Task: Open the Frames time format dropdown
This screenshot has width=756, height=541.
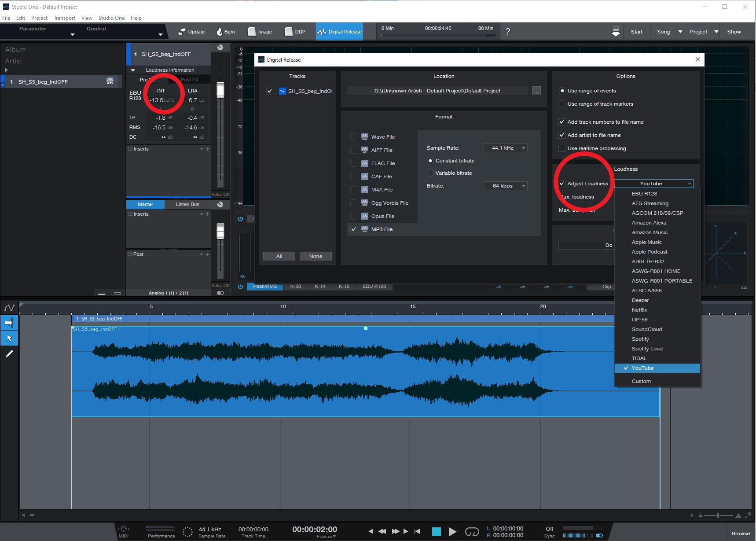Action: click(327, 536)
